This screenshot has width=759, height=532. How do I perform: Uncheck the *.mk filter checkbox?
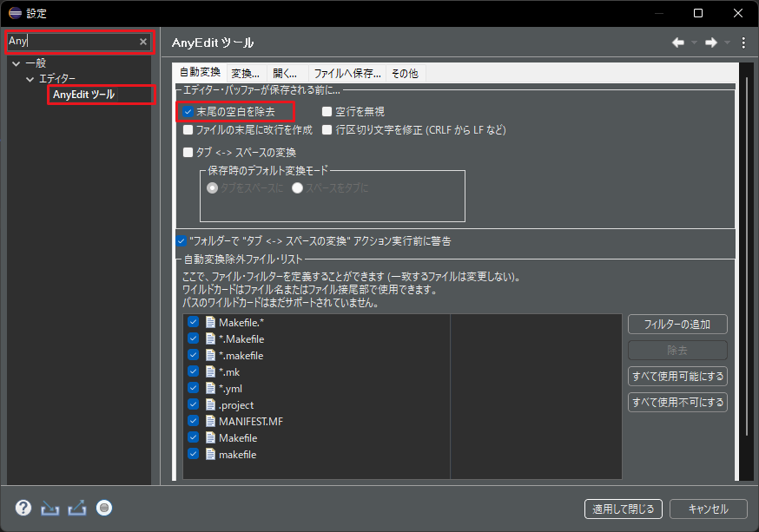(x=193, y=371)
